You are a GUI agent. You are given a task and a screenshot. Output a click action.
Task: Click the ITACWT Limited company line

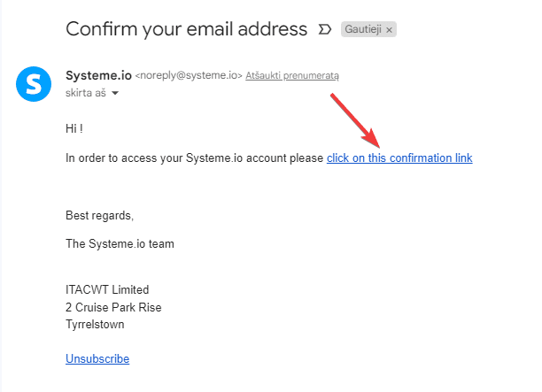point(107,289)
